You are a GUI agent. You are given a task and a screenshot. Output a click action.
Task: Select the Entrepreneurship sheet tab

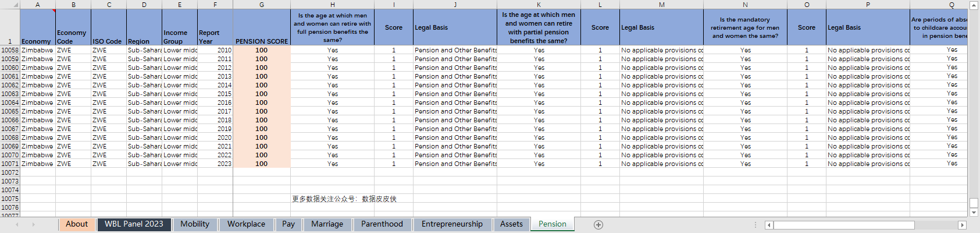pos(452,224)
